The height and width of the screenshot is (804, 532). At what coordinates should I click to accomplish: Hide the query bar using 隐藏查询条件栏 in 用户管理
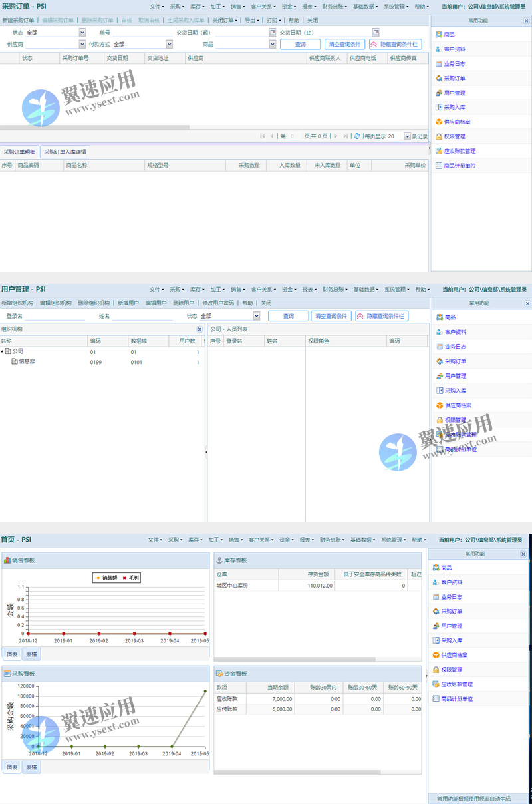tap(382, 316)
